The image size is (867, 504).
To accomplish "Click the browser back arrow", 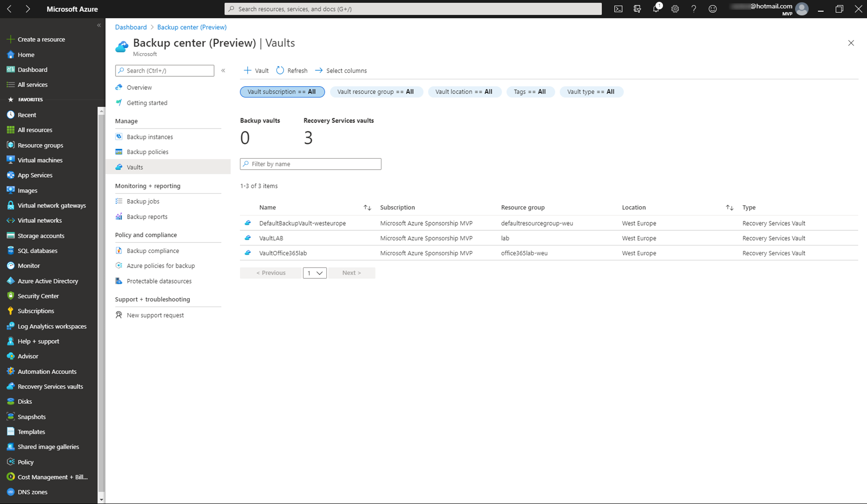I will pos(9,9).
